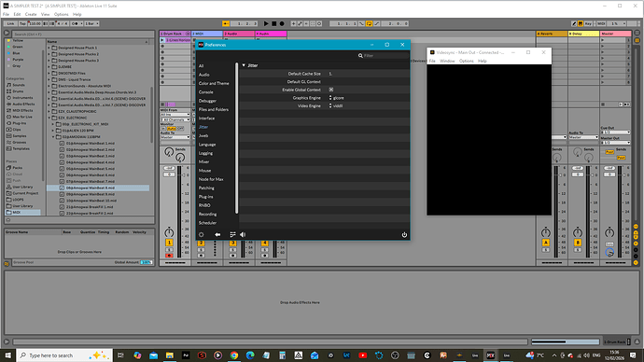The height and width of the screenshot is (362, 644).
Task: Click the transport Stop button
Action: coord(274,24)
